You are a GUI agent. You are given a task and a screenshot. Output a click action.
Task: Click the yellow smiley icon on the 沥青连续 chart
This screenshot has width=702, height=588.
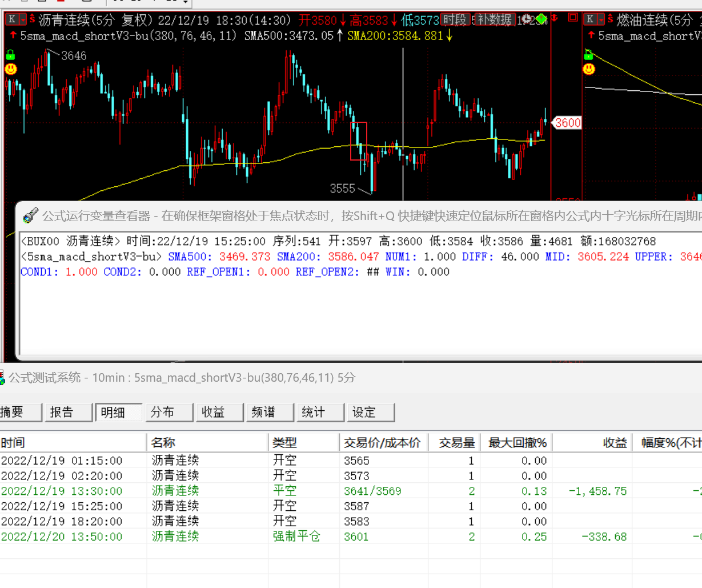pyautogui.click(x=10, y=69)
